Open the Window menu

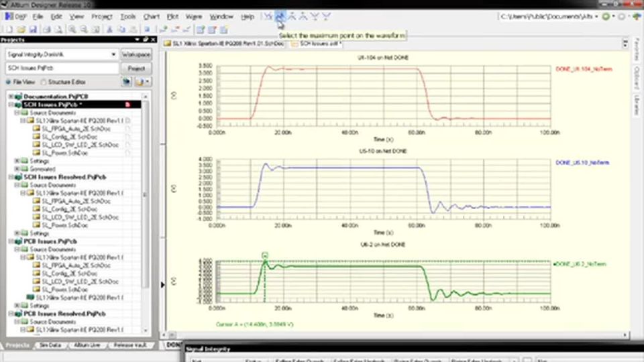pyautogui.click(x=221, y=16)
